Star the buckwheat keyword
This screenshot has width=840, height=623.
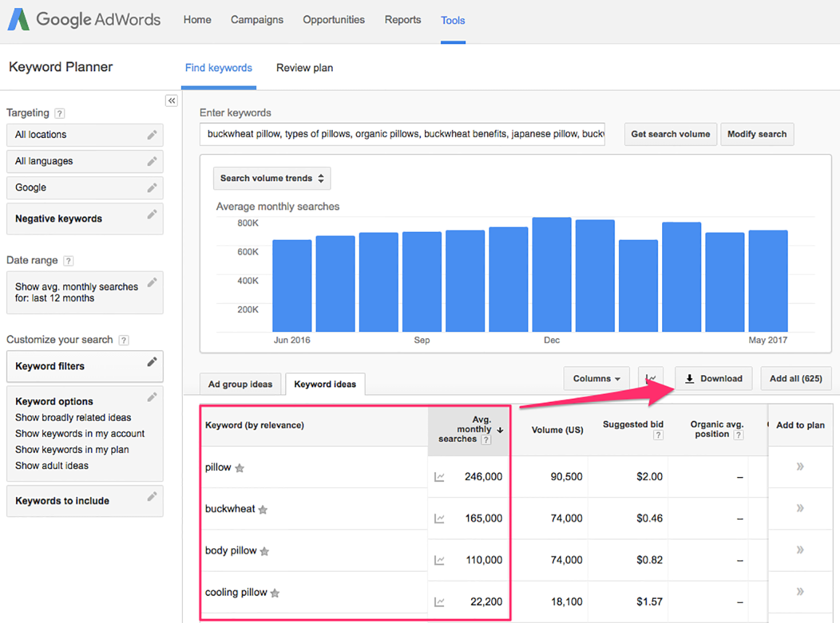click(263, 510)
